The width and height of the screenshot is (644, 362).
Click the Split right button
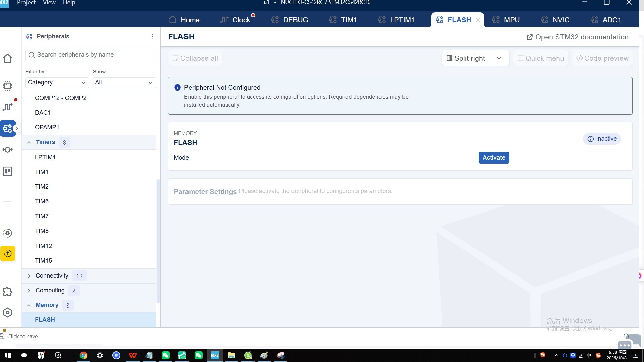pyautogui.click(x=466, y=58)
